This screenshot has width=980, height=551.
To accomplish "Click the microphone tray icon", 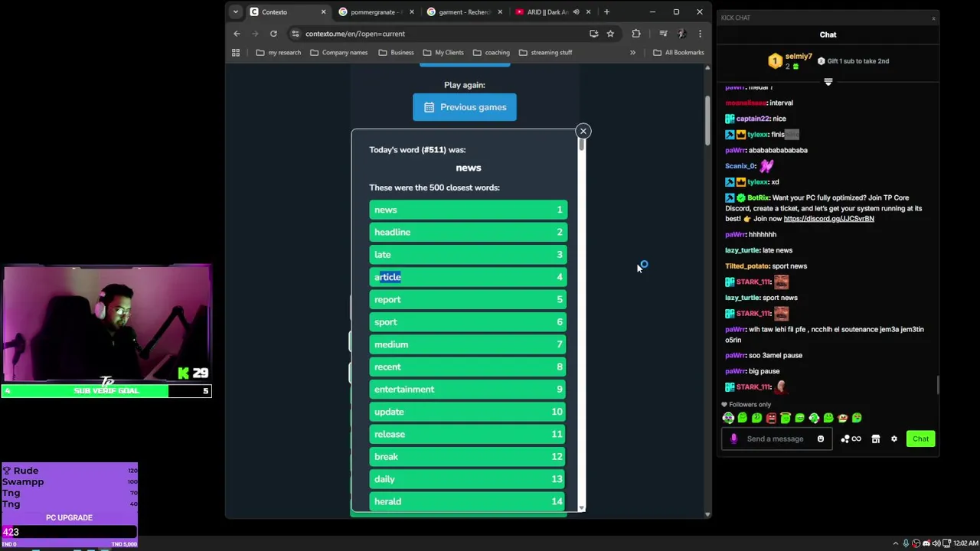I will (x=906, y=543).
